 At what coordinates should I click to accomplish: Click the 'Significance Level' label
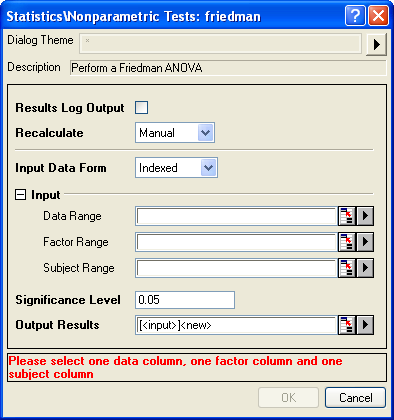coord(68,300)
